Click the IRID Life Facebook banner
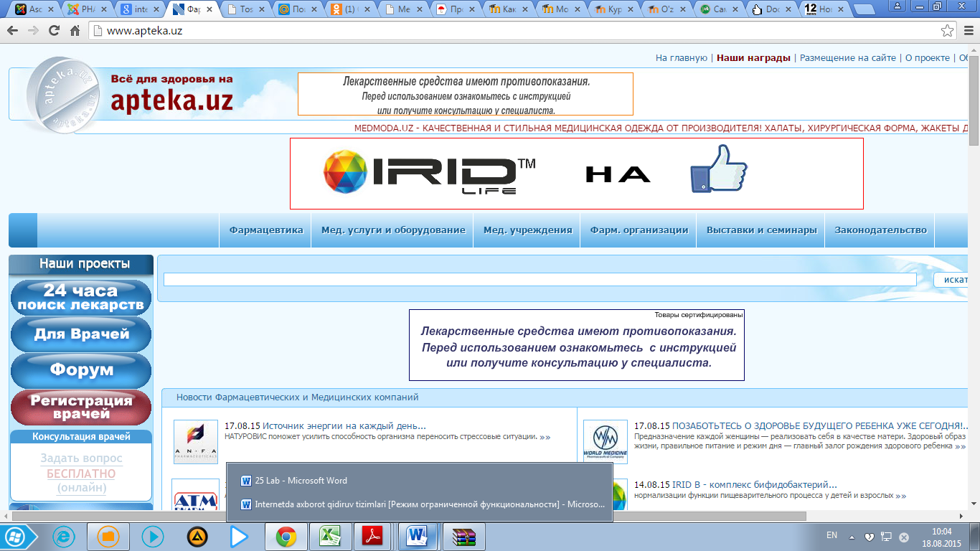980x551 pixels. point(576,174)
